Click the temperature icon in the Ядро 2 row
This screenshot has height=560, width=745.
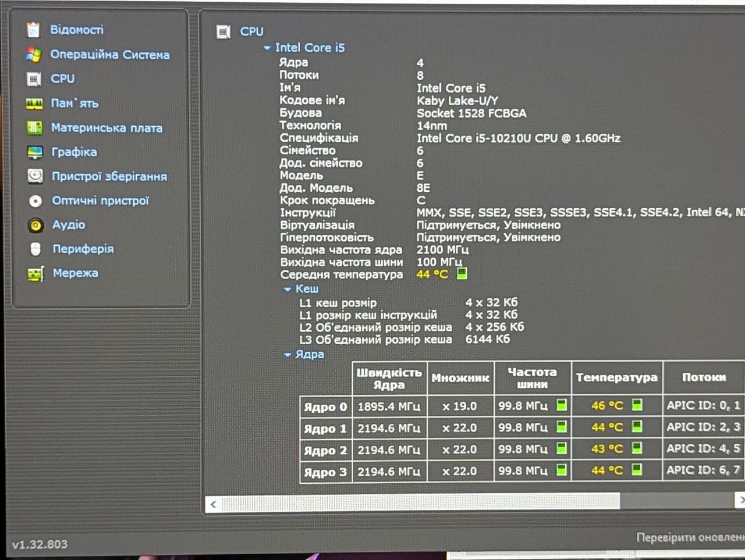coord(637,448)
